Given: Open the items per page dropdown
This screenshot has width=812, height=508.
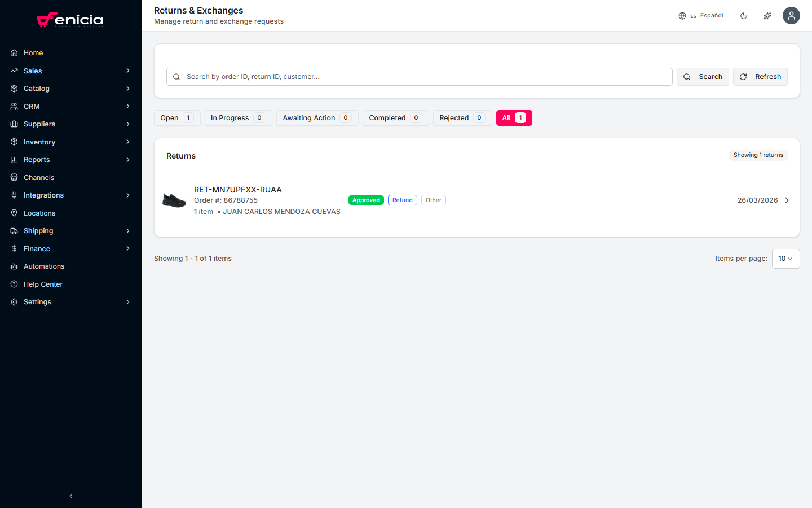Looking at the screenshot, I should pos(785,259).
